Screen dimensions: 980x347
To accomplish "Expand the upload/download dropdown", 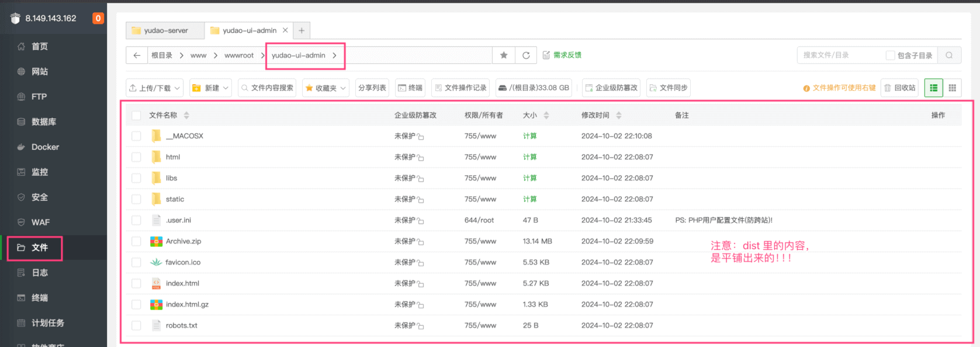I will pos(155,88).
